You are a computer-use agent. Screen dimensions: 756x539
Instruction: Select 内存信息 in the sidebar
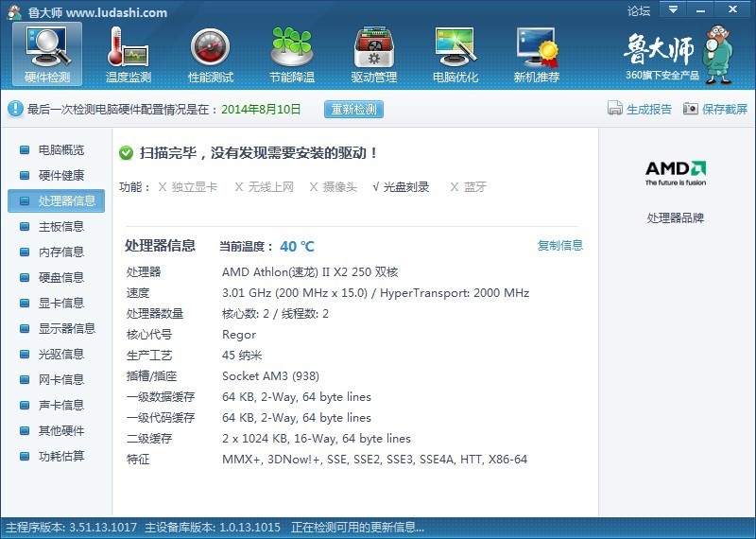tap(56, 252)
